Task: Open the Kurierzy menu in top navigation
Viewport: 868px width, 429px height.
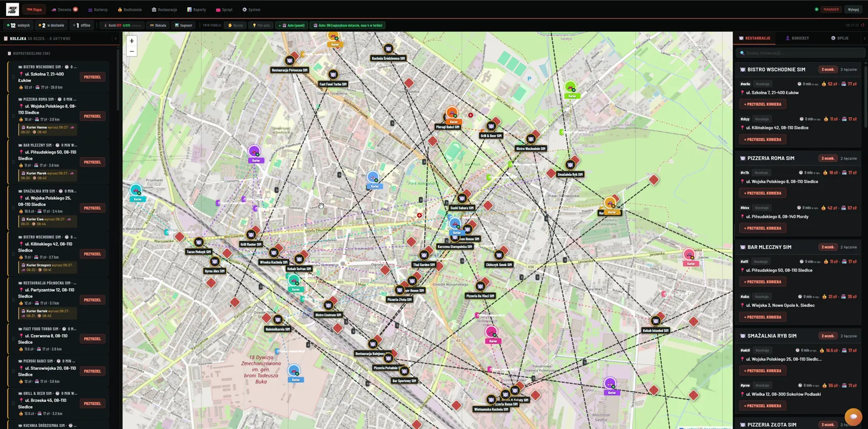Action: pos(98,10)
